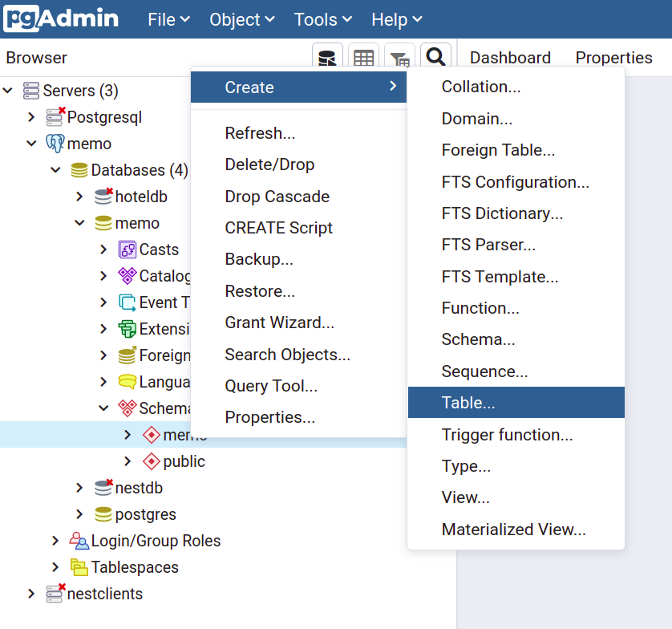Viewport: 672px width, 629px height.
Task: Open Query Tool... from context menu
Action: (299, 386)
